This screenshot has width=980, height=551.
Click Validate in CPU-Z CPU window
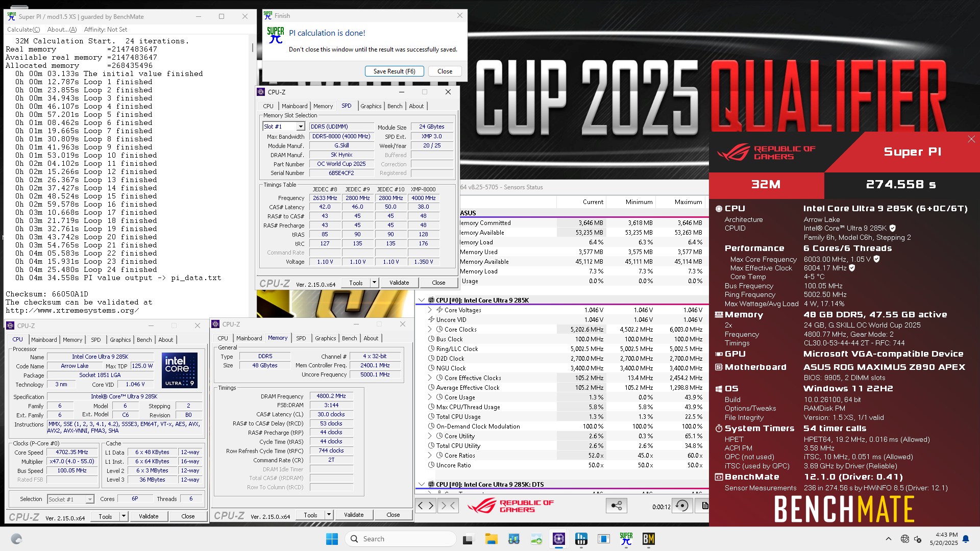pos(149,516)
